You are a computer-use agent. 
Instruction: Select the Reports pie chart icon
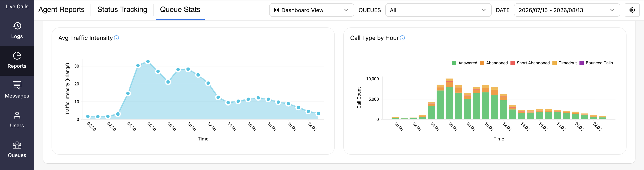(17, 56)
